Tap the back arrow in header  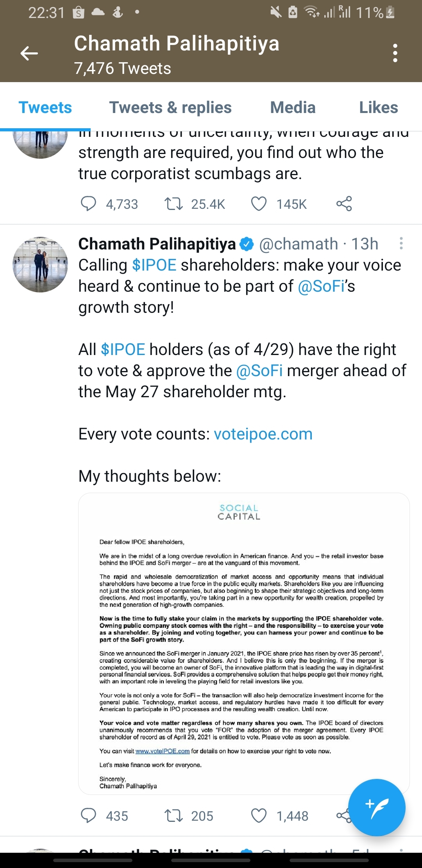[29, 53]
